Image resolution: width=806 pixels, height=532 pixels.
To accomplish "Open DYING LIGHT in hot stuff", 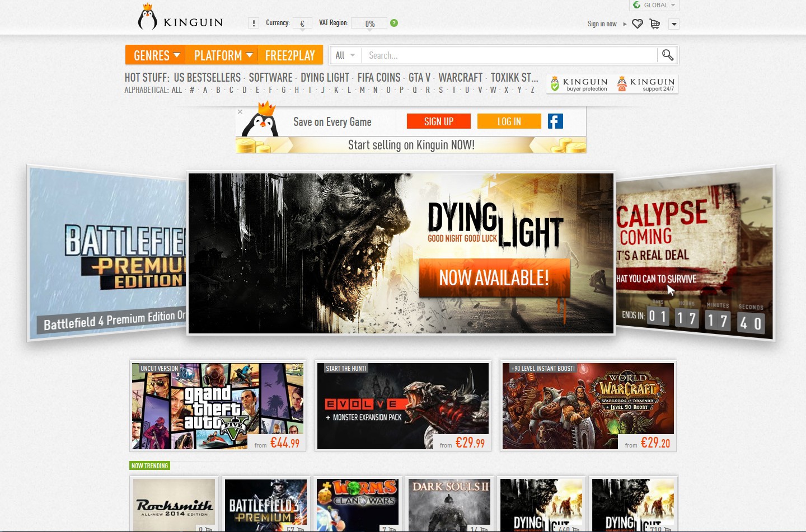I will (325, 78).
